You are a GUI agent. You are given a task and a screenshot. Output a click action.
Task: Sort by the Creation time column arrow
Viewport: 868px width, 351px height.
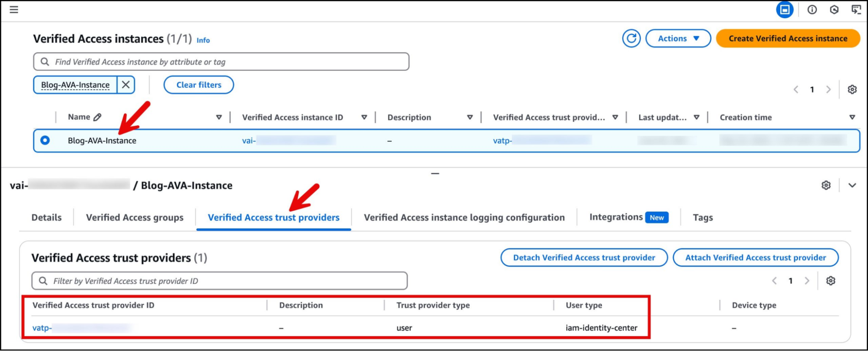[x=852, y=117]
